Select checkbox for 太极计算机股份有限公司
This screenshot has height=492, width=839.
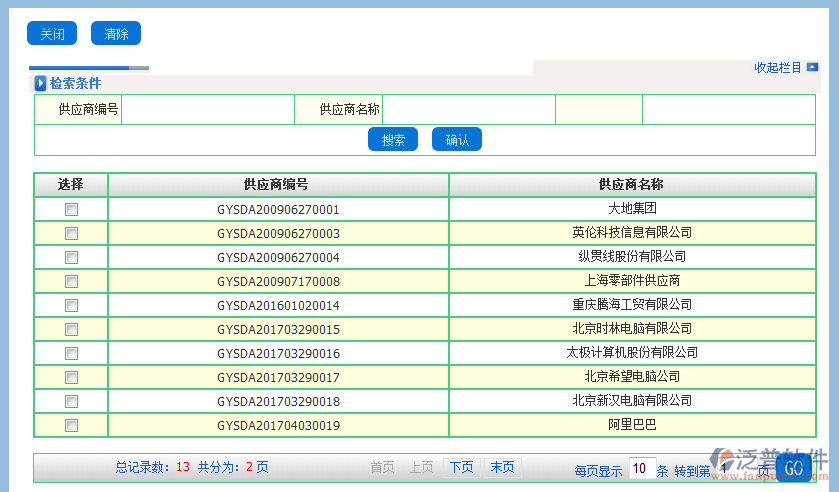click(x=71, y=354)
